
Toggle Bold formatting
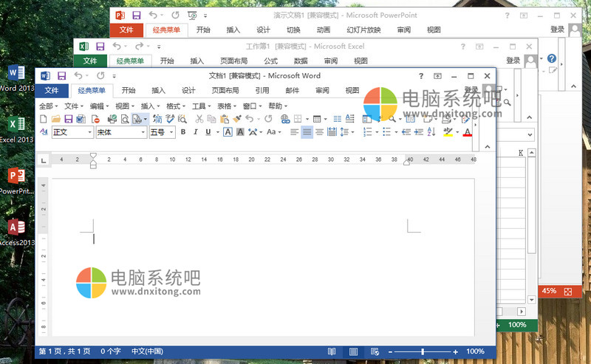pos(183,132)
